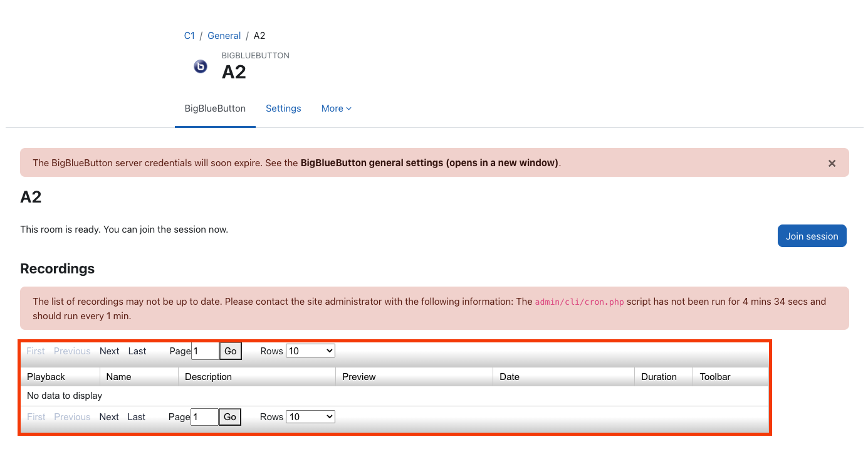
Task: Click the Toolbar column header
Action: click(731, 377)
